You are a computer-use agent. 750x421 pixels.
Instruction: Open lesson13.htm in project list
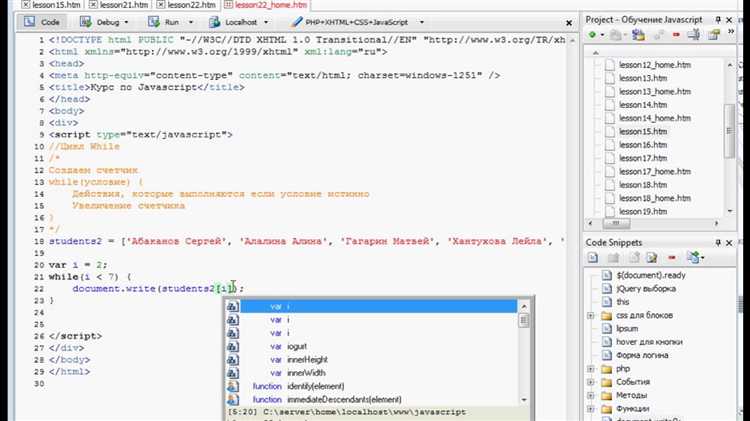tap(642, 78)
